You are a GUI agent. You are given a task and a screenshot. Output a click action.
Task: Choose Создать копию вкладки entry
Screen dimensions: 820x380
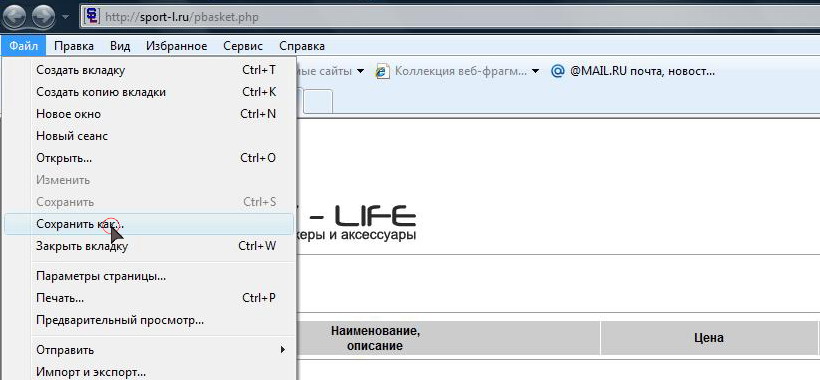pos(149,92)
